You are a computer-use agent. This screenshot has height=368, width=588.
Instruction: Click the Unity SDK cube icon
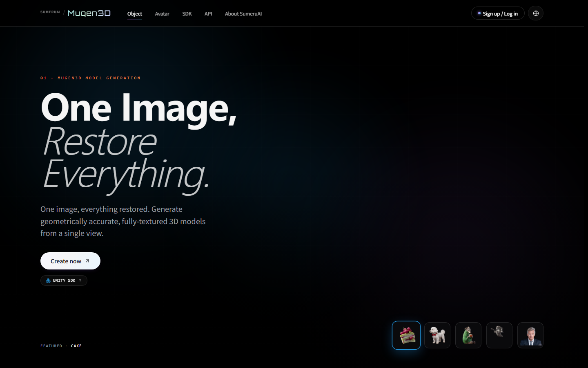point(48,280)
